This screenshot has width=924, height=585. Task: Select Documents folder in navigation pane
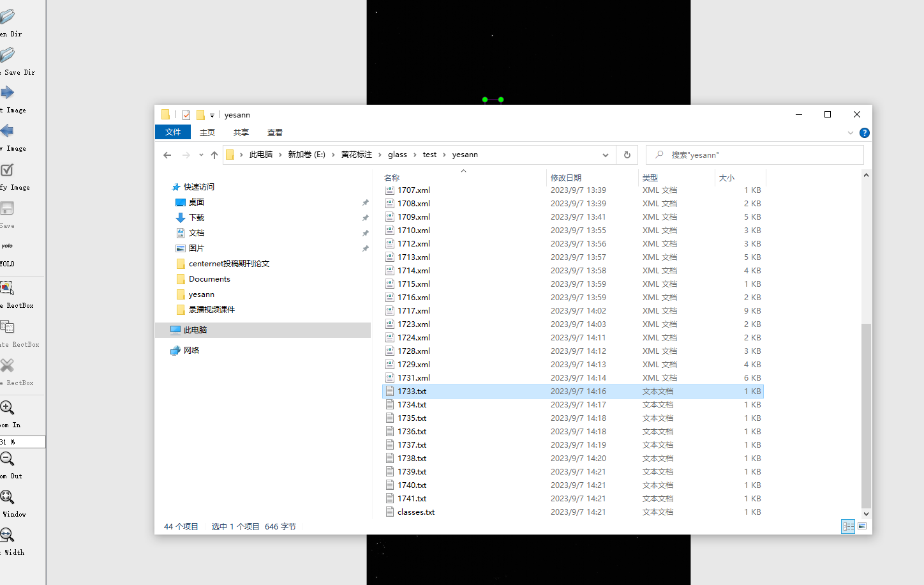[x=209, y=279]
